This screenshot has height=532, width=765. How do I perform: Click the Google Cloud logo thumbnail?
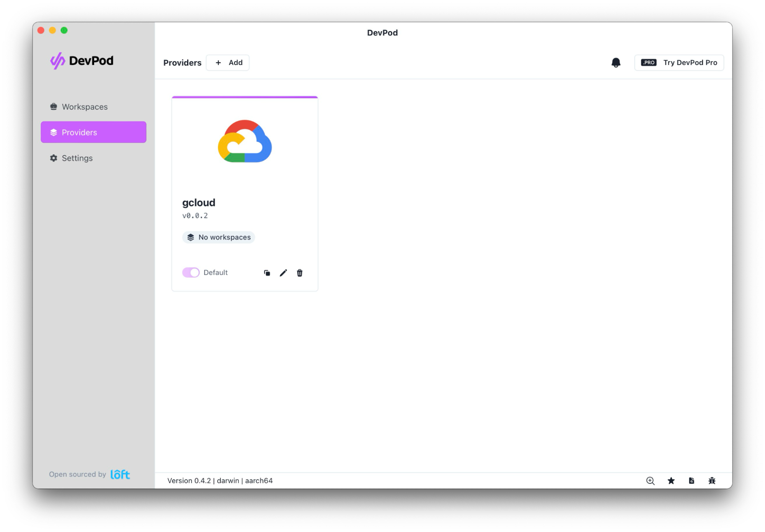click(245, 141)
